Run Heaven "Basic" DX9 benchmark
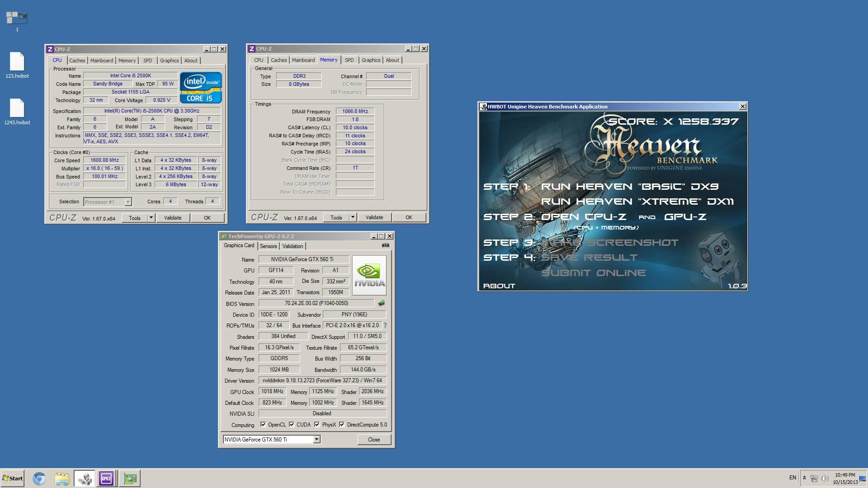 [630, 187]
